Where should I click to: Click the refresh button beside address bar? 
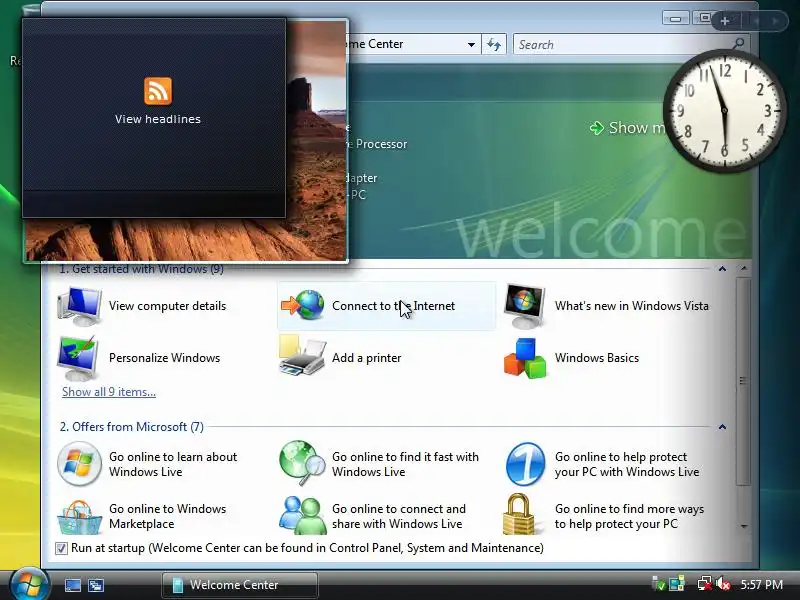(x=494, y=44)
